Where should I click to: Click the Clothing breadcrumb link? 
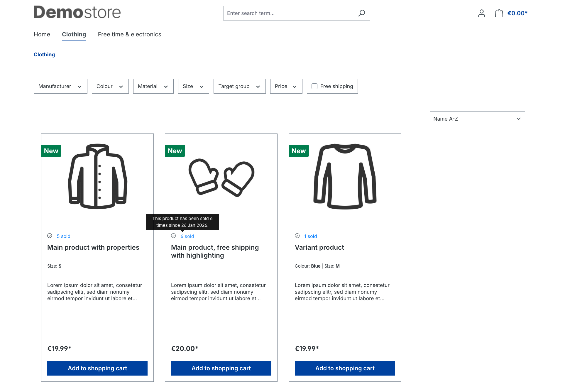tap(44, 55)
